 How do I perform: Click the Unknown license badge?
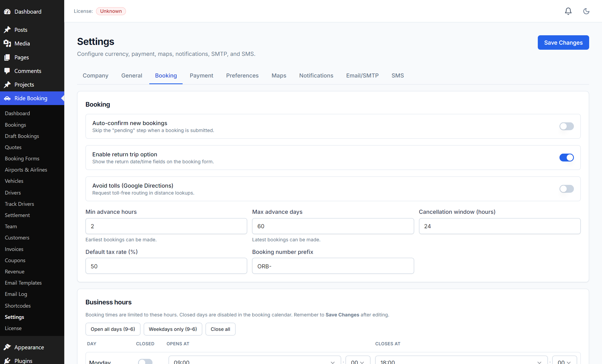111,11
